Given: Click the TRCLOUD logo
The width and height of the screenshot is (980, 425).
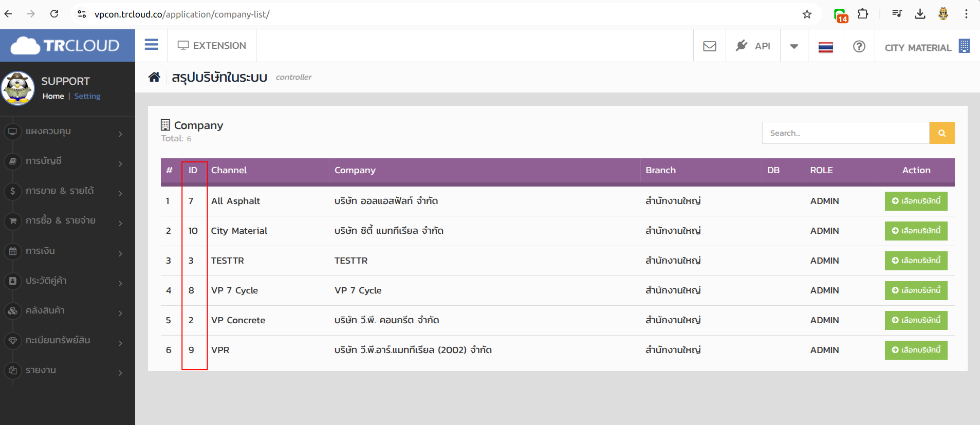Looking at the screenshot, I should [65, 46].
